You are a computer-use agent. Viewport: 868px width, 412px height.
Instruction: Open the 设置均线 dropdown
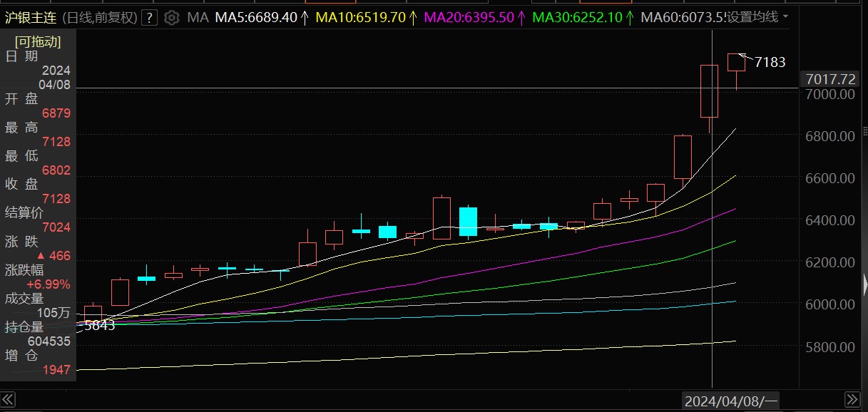tap(758, 16)
